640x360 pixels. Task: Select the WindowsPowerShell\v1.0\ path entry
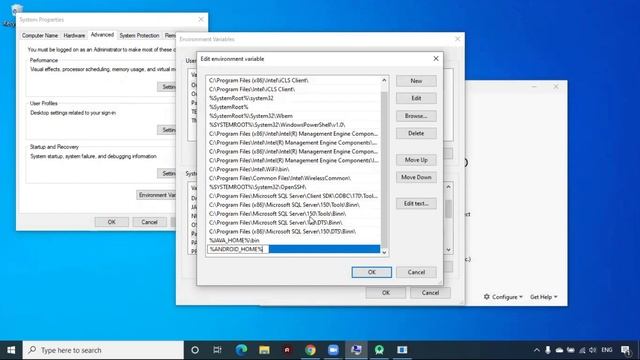point(293,124)
